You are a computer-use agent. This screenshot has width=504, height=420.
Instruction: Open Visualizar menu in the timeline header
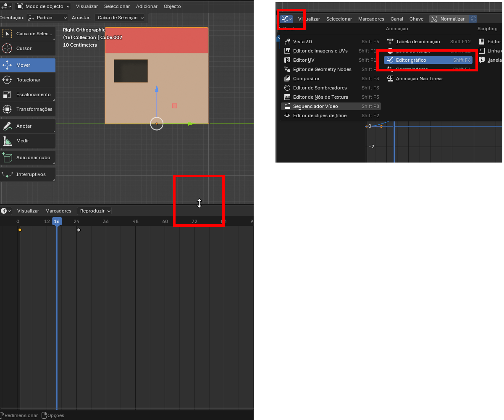tap(28, 211)
